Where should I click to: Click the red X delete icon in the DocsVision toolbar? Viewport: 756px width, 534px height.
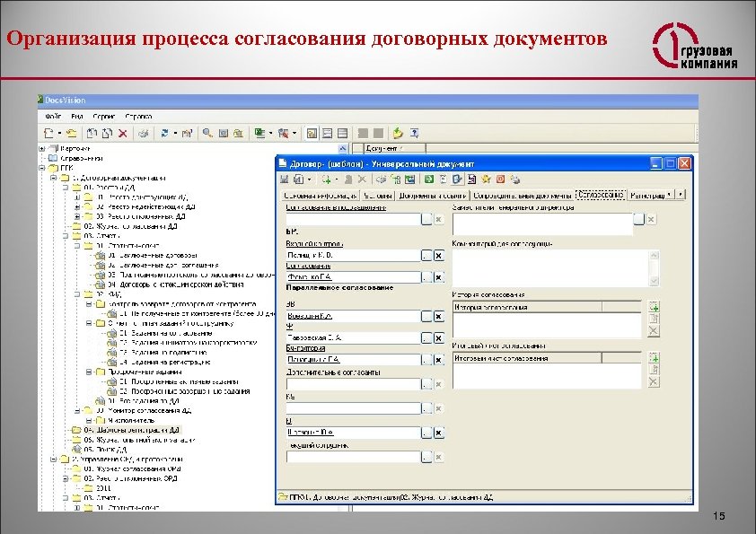[x=123, y=134]
